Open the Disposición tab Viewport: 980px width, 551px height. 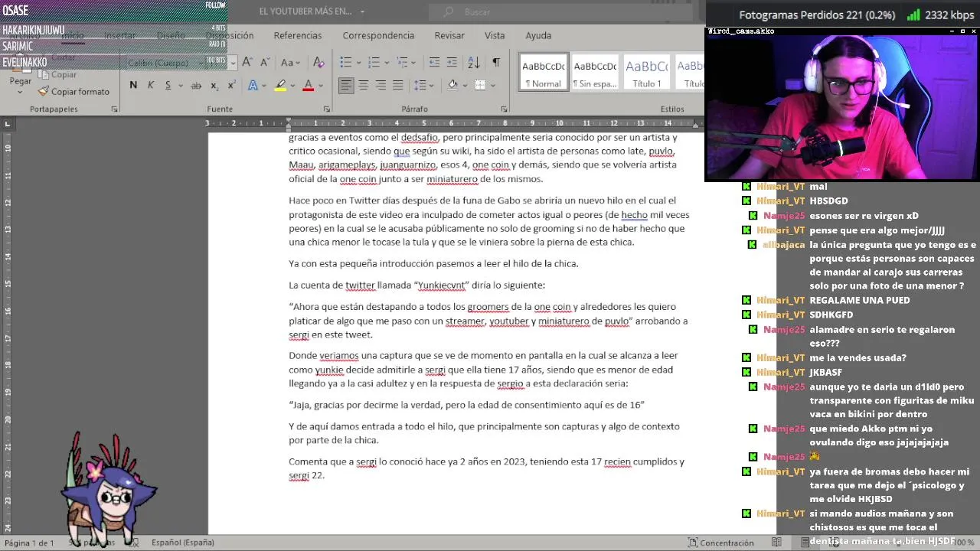click(x=230, y=35)
